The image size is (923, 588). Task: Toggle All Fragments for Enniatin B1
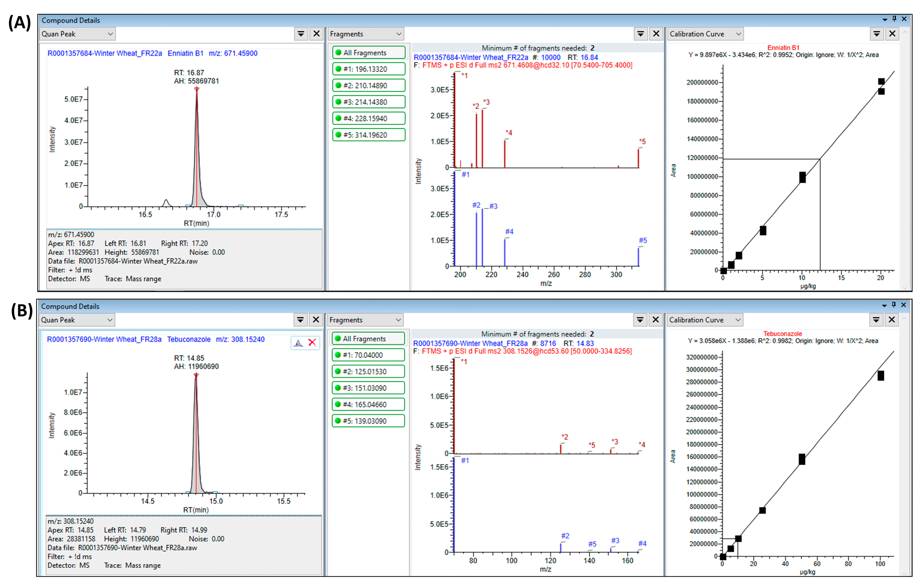coord(368,52)
